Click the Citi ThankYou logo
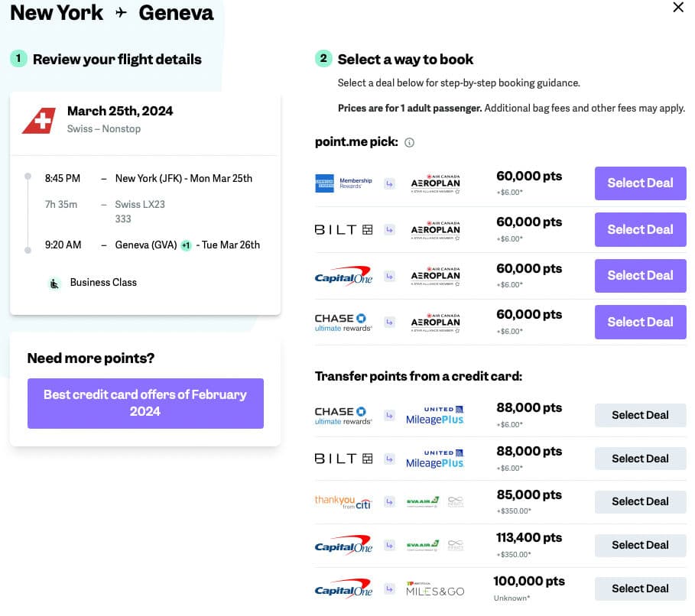 click(343, 502)
